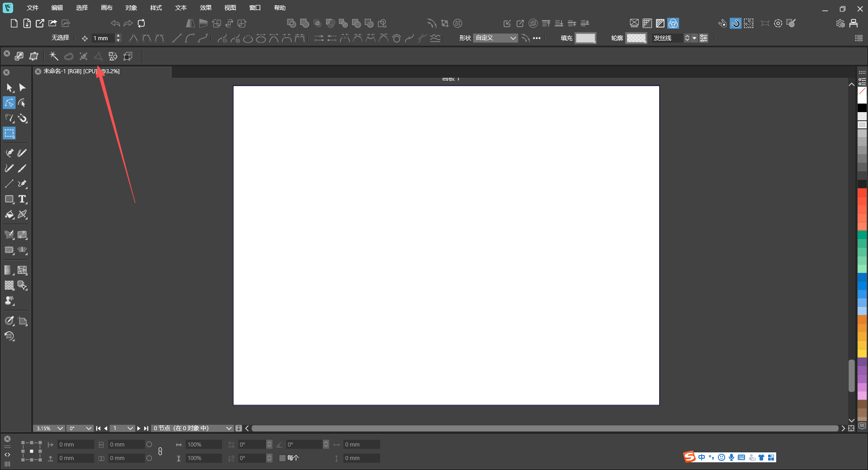The width and height of the screenshot is (868, 470).
Task: Open the 对象 menu
Action: (131, 8)
